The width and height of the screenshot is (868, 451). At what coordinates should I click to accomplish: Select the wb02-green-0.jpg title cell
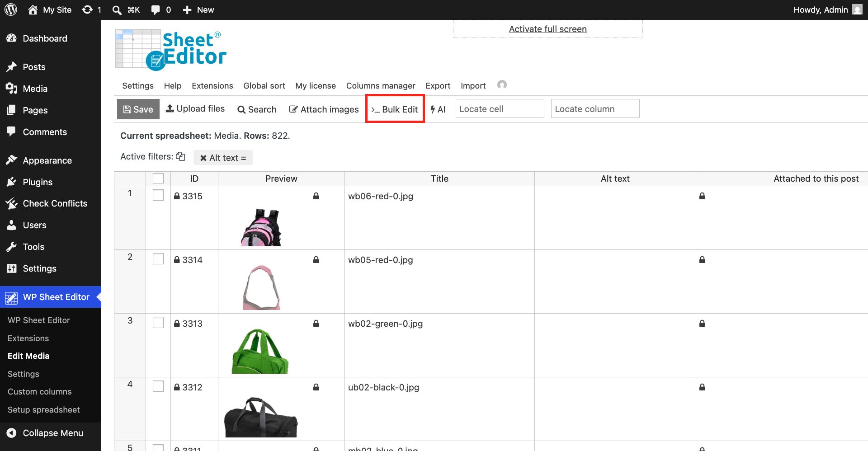[439, 345]
